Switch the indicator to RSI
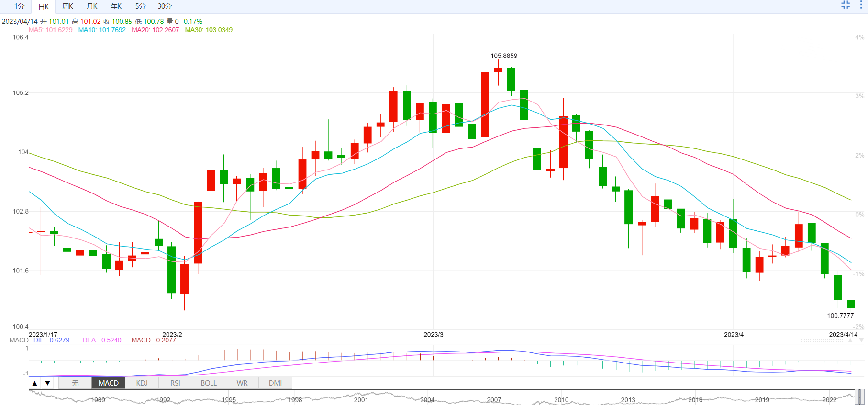 (x=175, y=383)
